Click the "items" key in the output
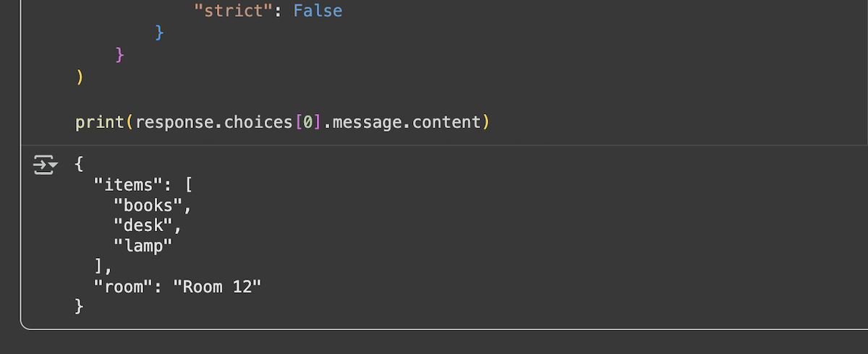 [124, 185]
